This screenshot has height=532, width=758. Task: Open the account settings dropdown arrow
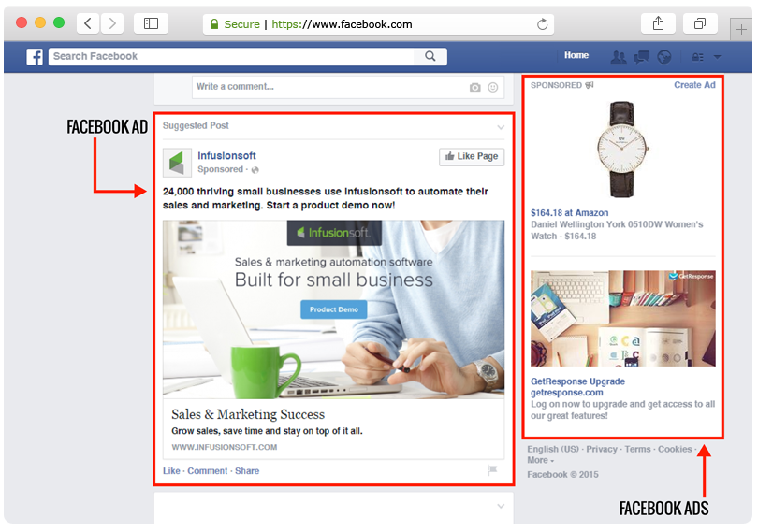click(717, 57)
